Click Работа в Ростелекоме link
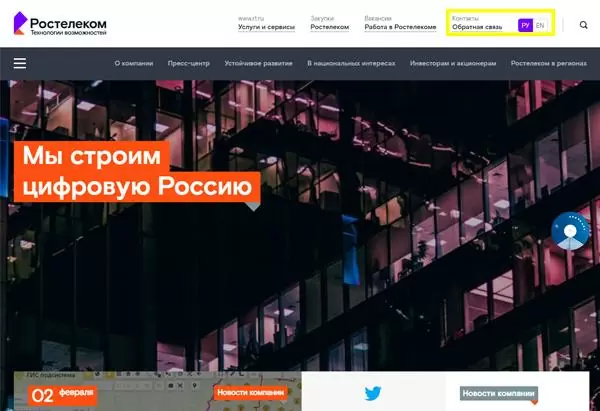Screen dimensions: 600x411 click(400, 27)
